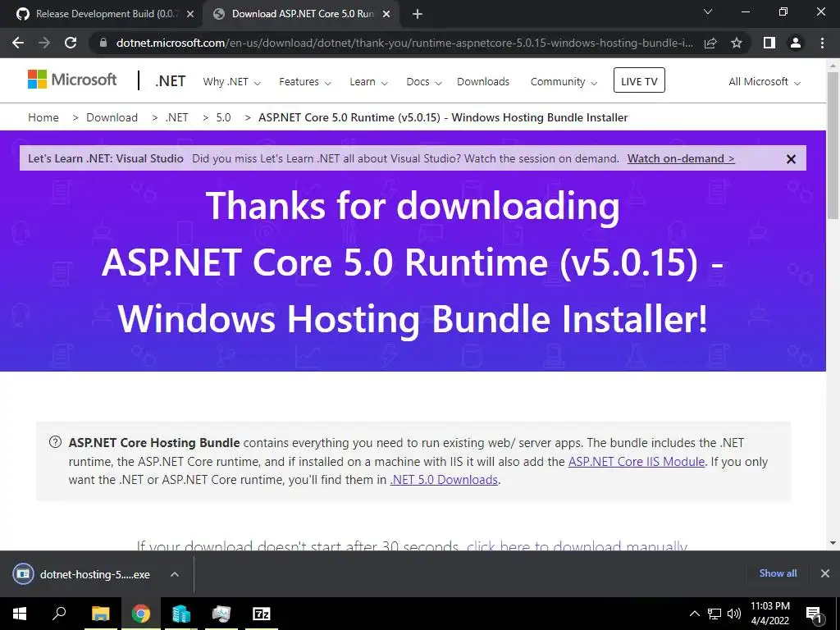
Task: Open the Server Manager taskbar icon
Action: pos(181,614)
